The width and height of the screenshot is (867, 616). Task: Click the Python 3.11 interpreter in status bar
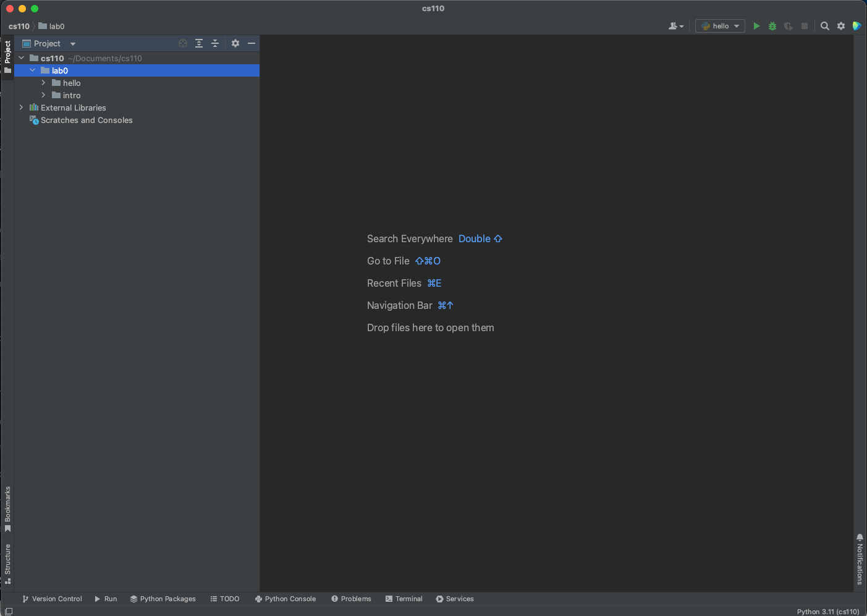pos(827,611)
